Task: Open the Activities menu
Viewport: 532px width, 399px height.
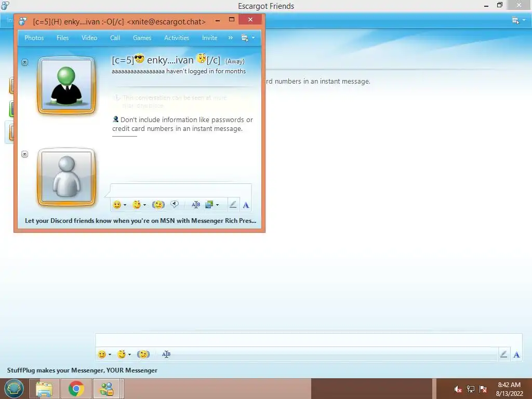Action: [x=177, y=38]
